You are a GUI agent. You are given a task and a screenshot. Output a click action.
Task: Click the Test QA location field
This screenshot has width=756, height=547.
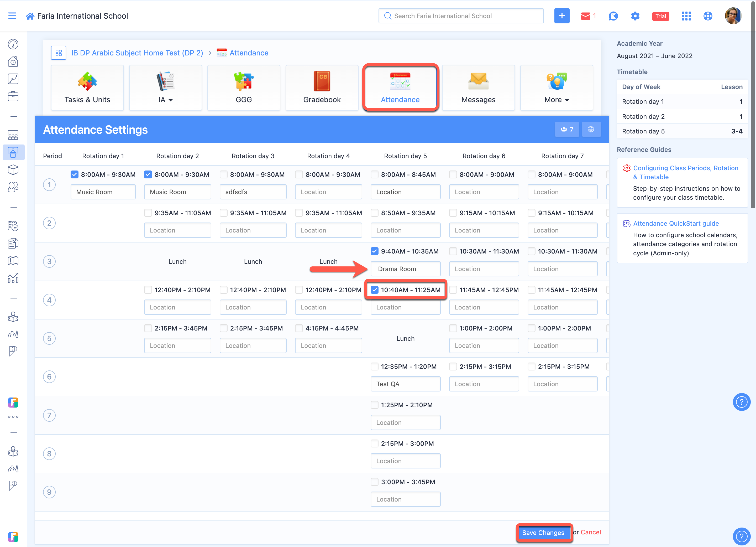[x=405, y=384]
